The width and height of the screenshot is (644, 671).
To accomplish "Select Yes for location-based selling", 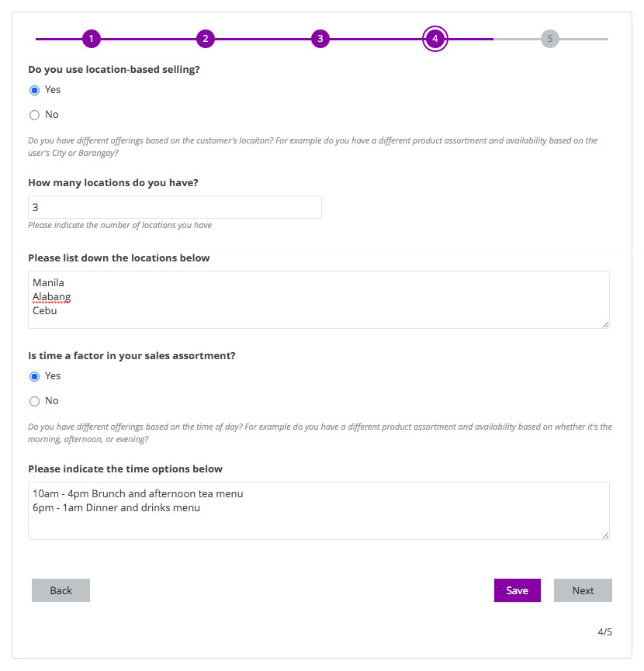I will (34, 90).
